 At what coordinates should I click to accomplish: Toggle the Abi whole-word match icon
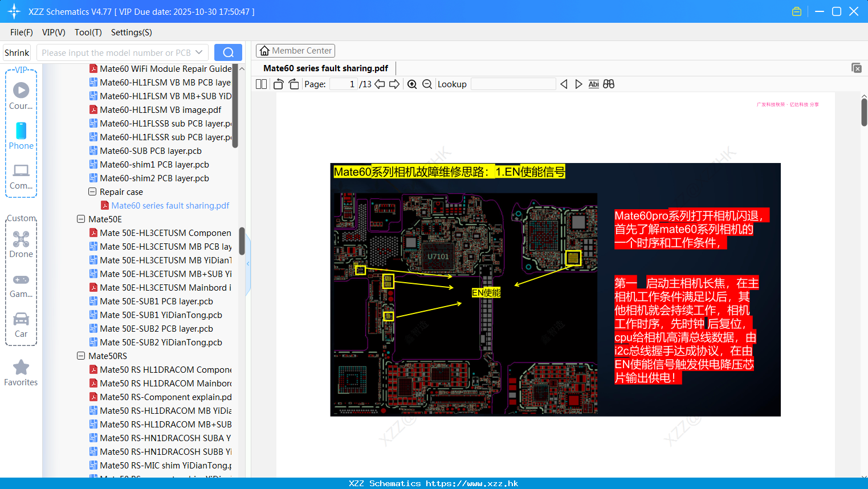click(593, 84)
